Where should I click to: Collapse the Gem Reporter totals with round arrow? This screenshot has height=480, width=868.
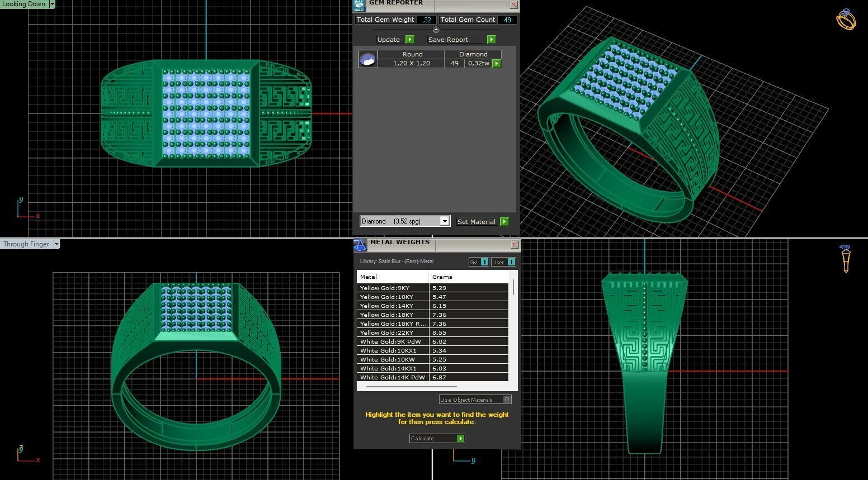point(436,30)
